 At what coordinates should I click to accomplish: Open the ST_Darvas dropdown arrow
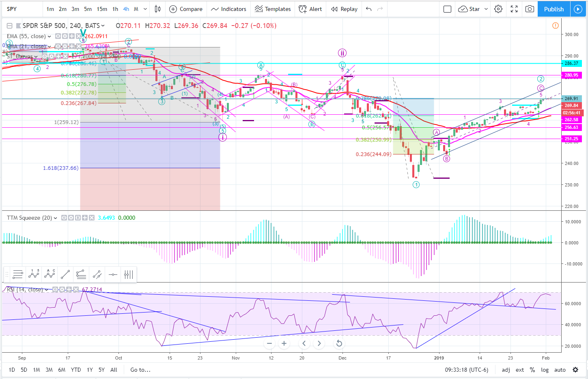(x=36, y=56)
